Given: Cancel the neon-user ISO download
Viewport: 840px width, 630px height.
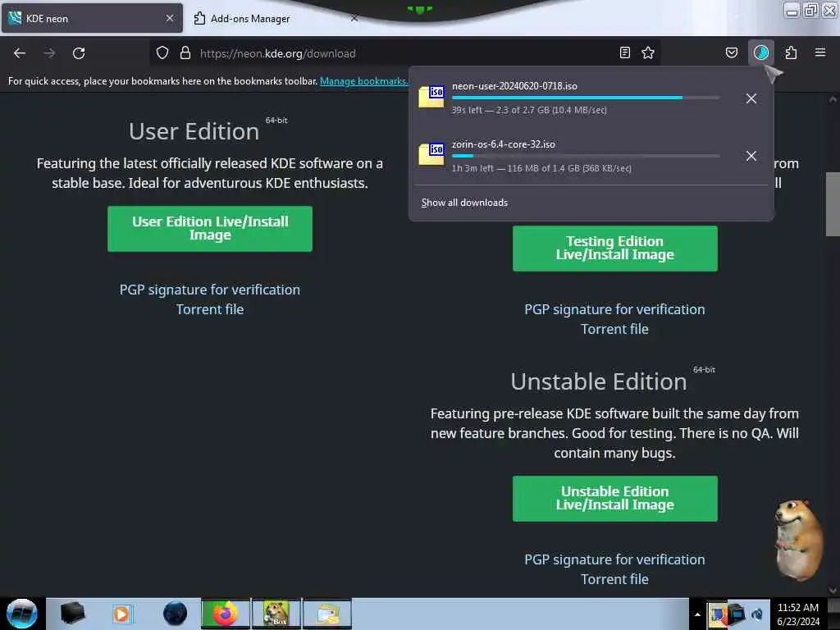Looking at the screenshot, I should click(751, 98).
